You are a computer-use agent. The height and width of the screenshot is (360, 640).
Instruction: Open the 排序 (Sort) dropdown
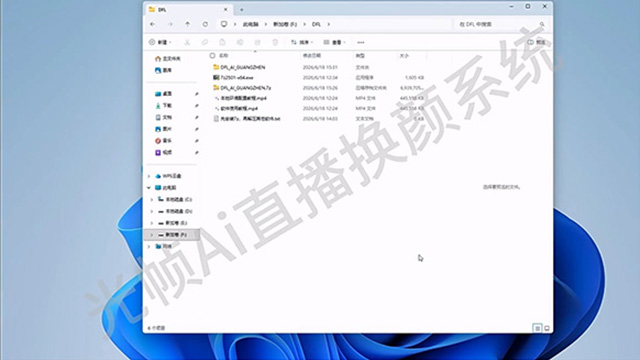[x=302, y=42]
